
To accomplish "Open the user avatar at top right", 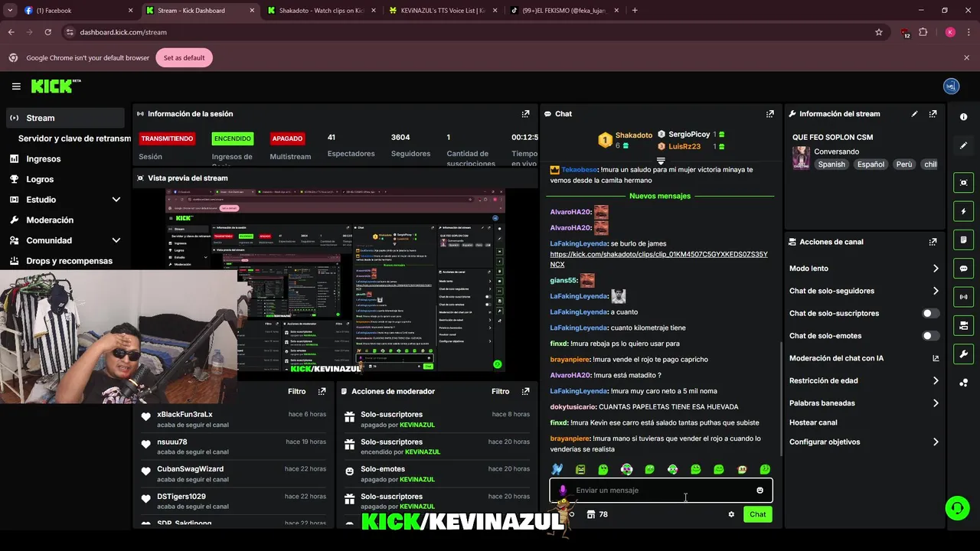I will click(951, 86).
